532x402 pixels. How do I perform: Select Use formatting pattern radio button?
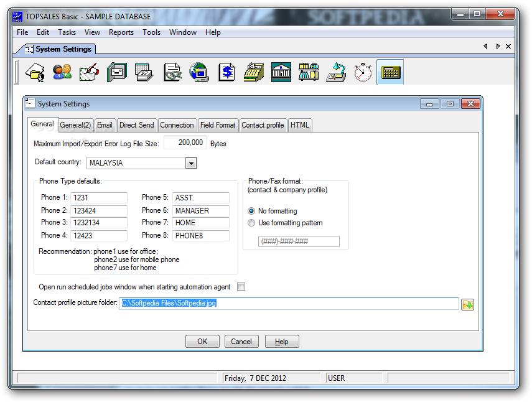[x=251, y=223]
